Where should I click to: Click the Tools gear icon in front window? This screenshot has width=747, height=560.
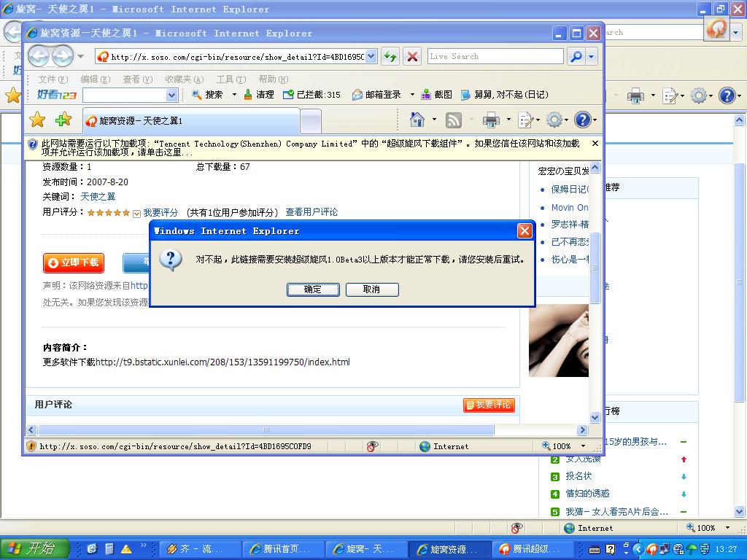[554, 120]
